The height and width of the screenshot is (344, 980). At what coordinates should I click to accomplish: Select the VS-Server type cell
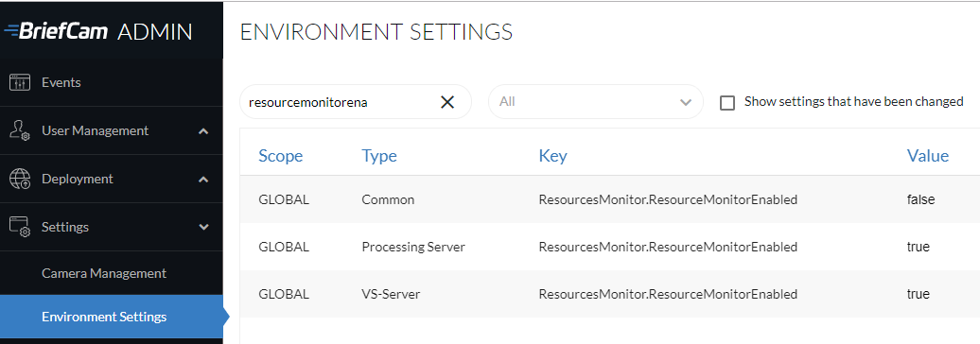tap(391, 294)
